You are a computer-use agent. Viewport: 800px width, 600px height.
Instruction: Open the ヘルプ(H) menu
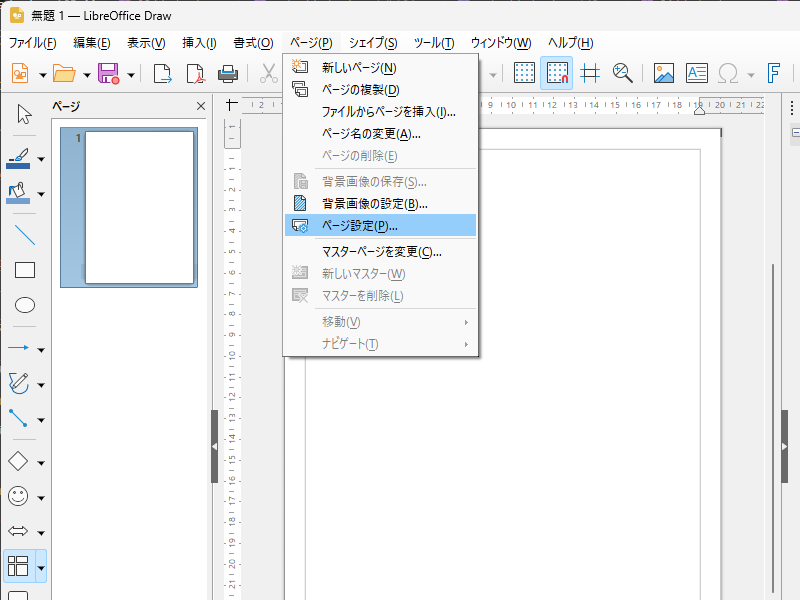tap(570, 43)
